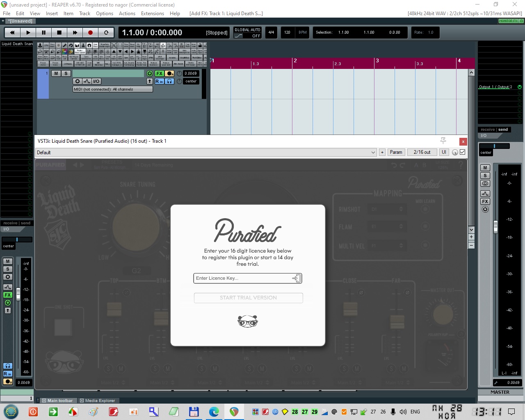Open the FX chain for Track 1
525x420 pixels.
tap(160, 73)
